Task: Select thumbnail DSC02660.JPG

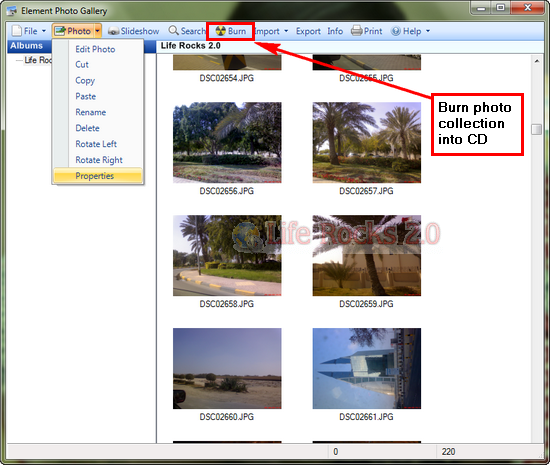Action: click(227, 369)
